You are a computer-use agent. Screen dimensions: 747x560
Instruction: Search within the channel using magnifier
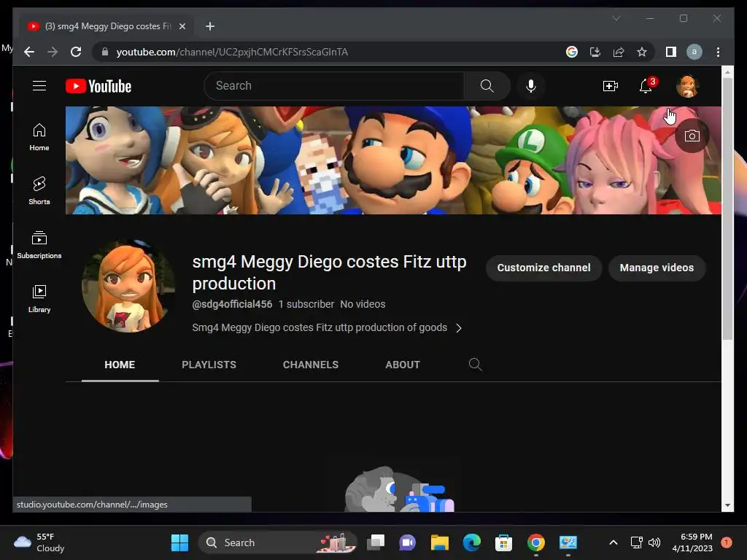click(x=475, y=365)
